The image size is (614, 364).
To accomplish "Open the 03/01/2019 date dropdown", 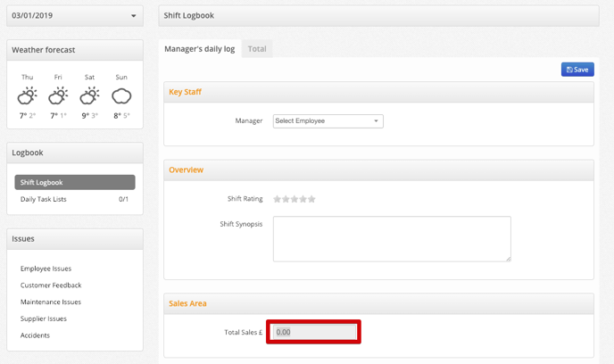I will pos(75,16).
